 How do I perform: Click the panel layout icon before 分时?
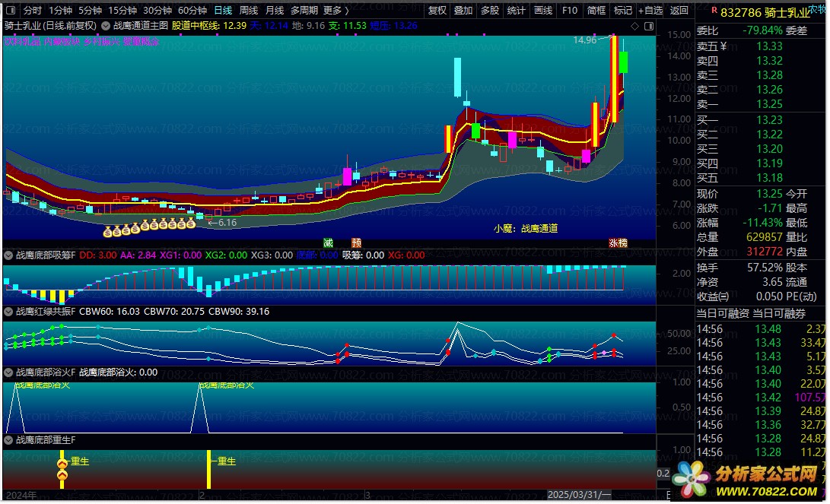pos(10,10)
